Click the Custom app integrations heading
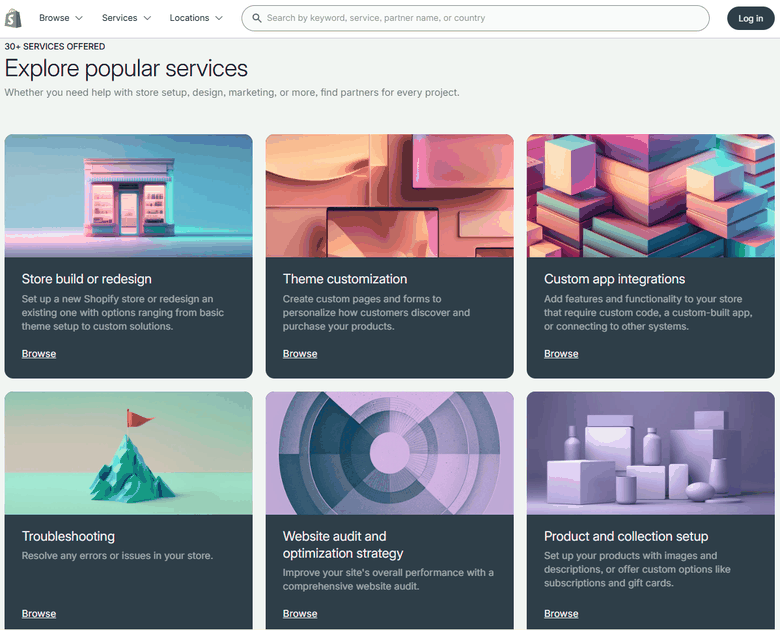The image size is (780, 630). click(614, 279)
